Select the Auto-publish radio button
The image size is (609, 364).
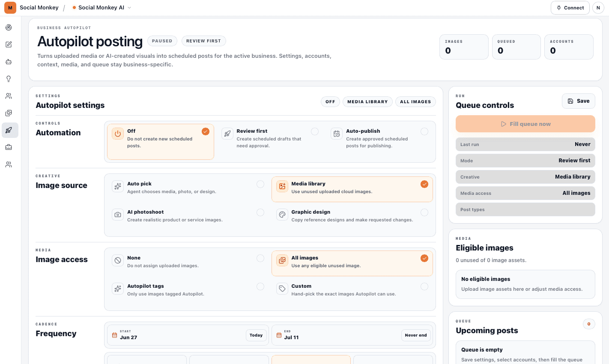click(x=424, y=131)
